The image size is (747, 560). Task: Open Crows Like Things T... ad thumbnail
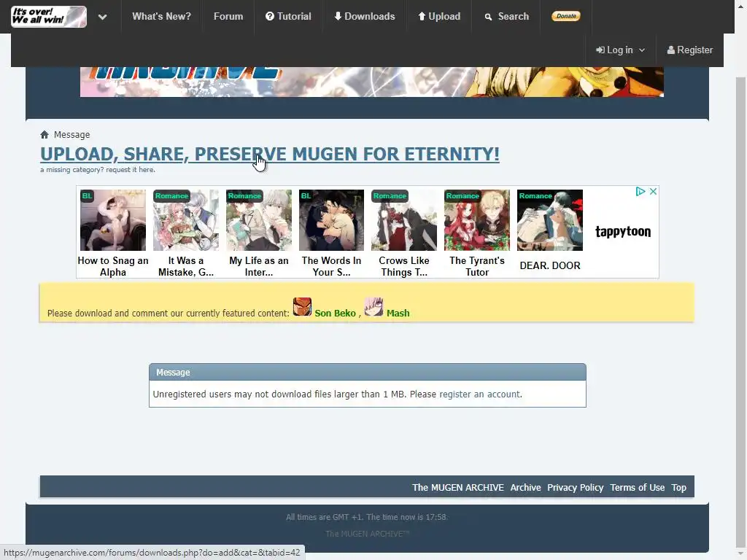[404, 220]
